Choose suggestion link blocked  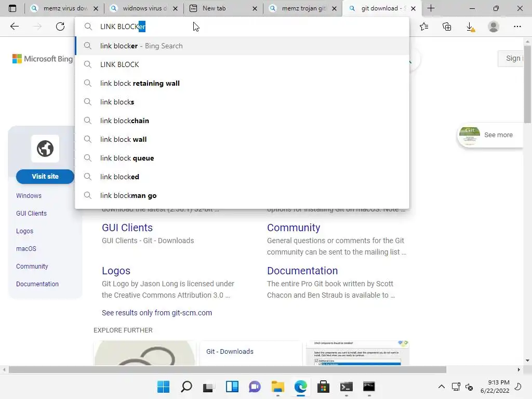tap(242, 177)
